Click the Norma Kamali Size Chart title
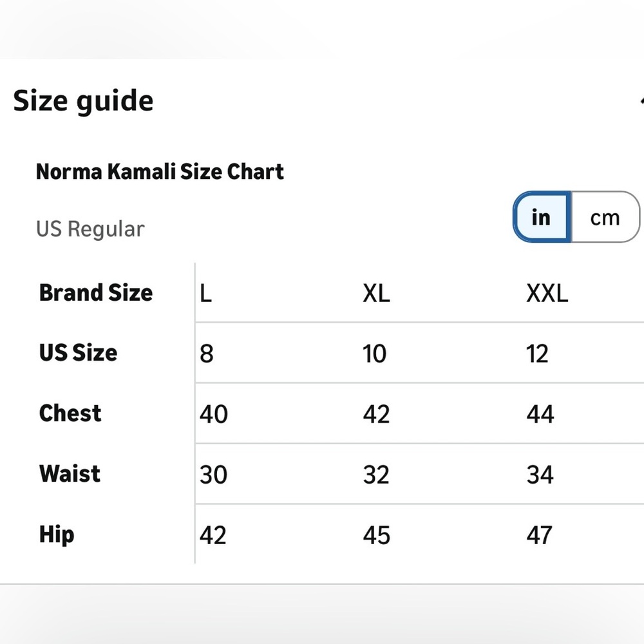644x644 pixels. pyautogui.click(x=160, y=171)
